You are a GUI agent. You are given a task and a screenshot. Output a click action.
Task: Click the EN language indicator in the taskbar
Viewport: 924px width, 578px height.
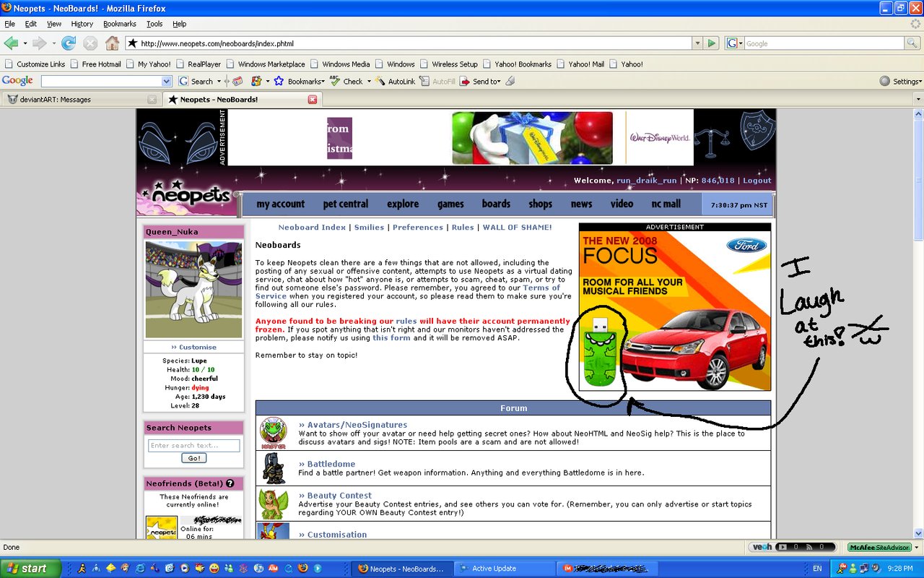[x=817, y=569]
